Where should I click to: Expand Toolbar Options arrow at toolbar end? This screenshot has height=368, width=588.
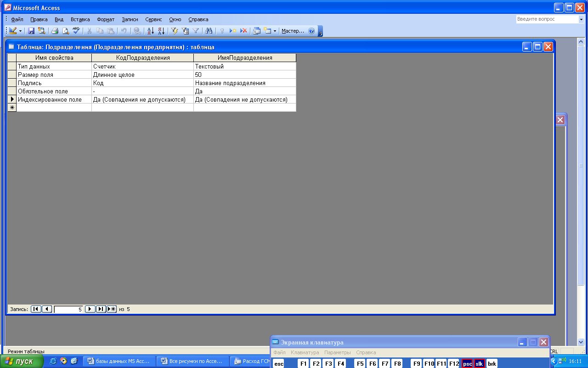[x=321, y=31]
